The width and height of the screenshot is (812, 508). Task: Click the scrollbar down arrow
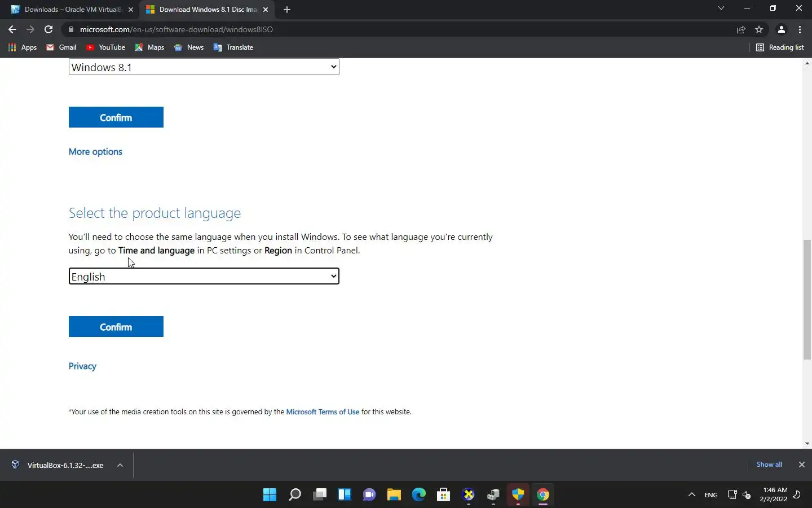(807, 444)
